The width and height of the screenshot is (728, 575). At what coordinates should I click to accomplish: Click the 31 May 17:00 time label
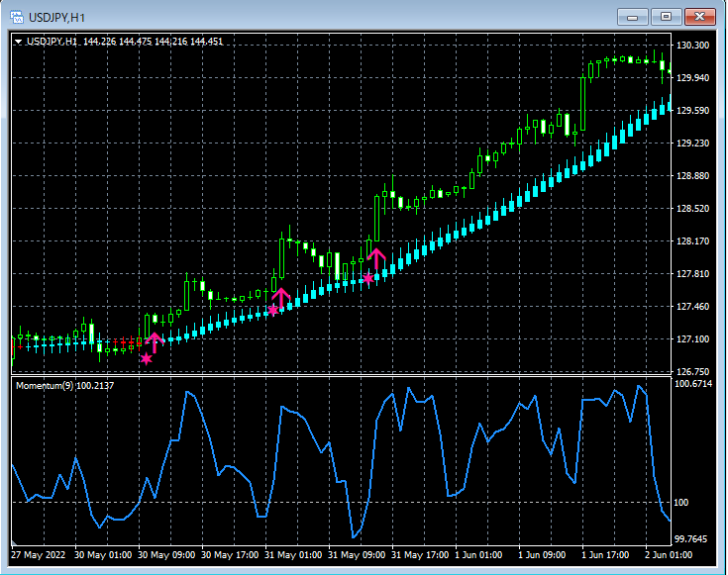[420, 555]
